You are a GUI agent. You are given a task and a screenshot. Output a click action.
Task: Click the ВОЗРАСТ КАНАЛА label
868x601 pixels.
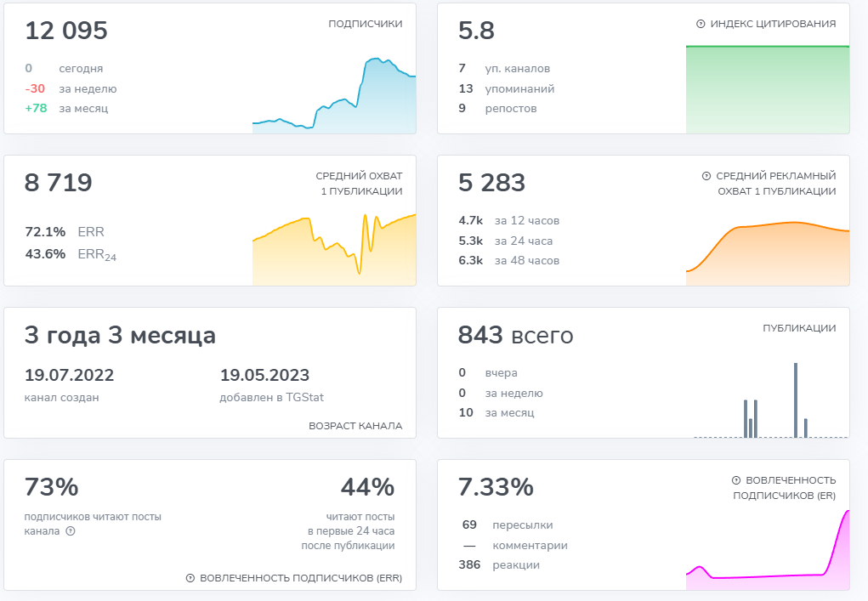pos(355,426)
